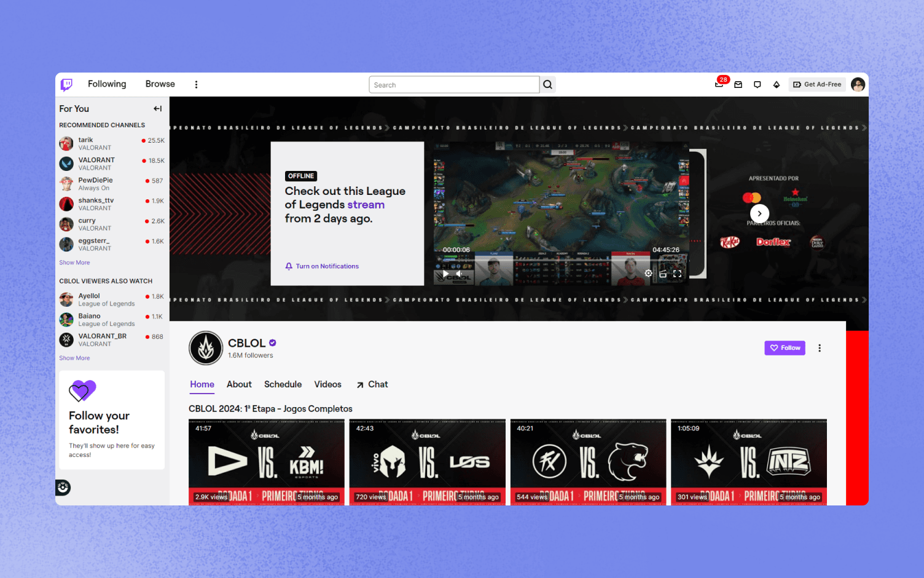924x578 pixels.
Task: Open eggsterr_ channel in sidebar
Action: pyautogui.click(x=112, y=245)
